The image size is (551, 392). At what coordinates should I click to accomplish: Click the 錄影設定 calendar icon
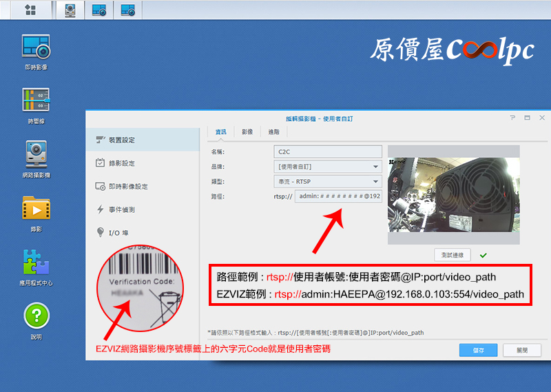pyautogui.click(x=100, y=163)
